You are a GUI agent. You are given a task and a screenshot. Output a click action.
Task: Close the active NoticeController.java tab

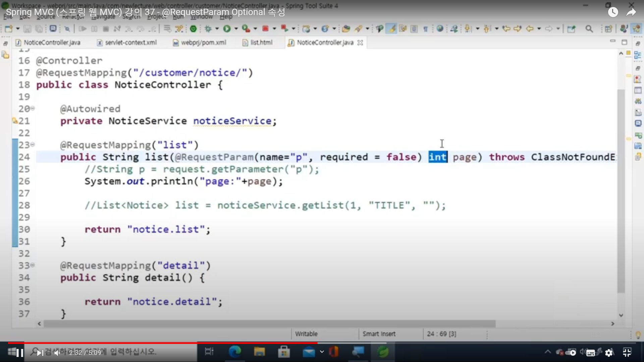tap(360, 43)
